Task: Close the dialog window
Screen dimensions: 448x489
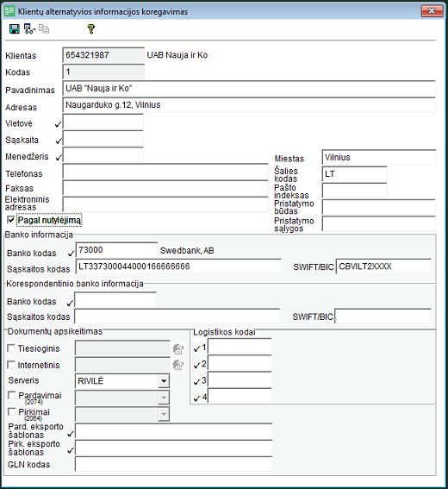Action: [432, 11]
